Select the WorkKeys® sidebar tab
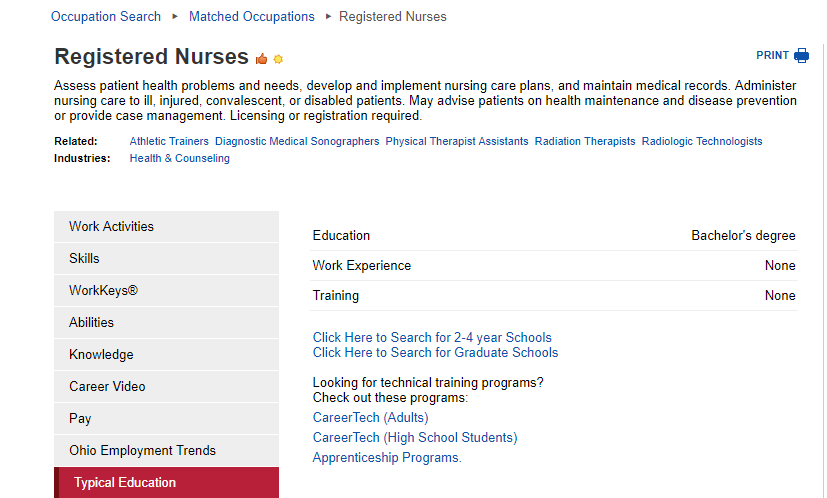Screen dimensions: 827x498 (166, 291)
